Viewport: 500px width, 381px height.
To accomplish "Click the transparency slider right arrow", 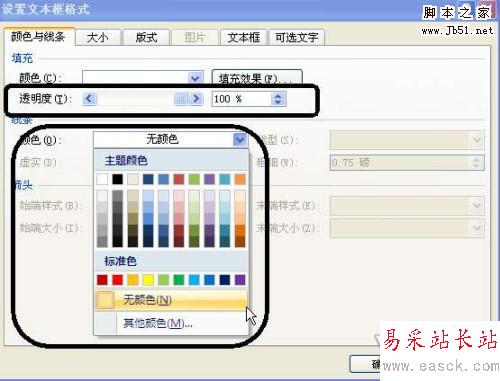I will point(196,99).
